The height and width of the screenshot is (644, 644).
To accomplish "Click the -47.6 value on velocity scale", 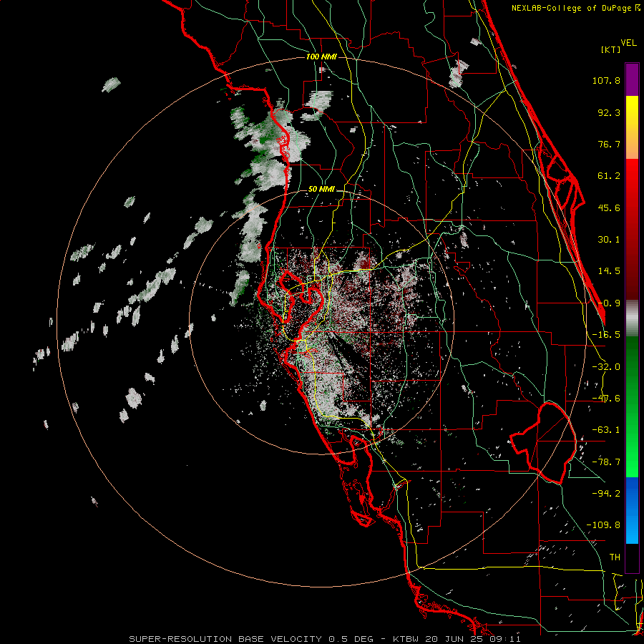I will click(x=606, y=399).
